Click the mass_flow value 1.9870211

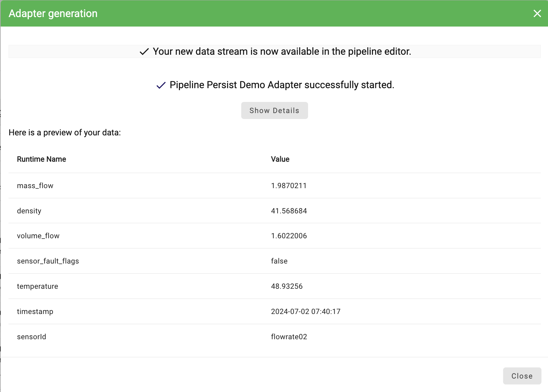click(x=289, y=186)
